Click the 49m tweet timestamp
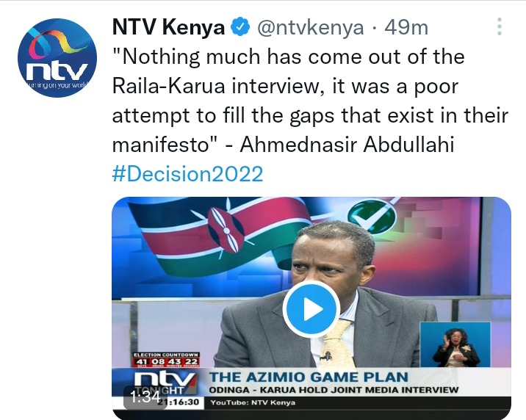Screen dimensions: 526x420 [406, 27]
